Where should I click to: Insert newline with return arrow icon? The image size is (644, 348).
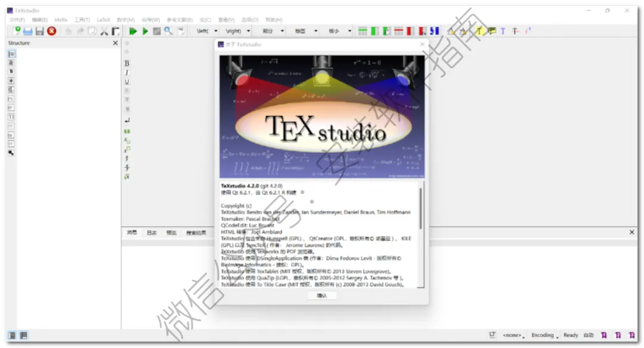[127, 121]
